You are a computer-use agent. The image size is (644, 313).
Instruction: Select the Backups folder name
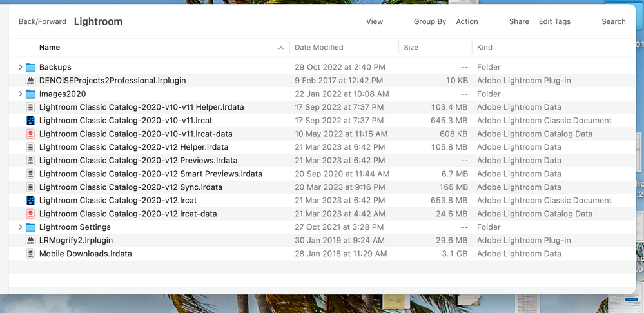tap(55, 67)
